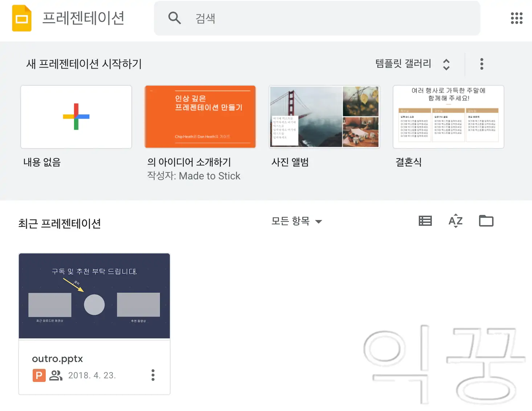The height and width of the screenshot is (411, 532).
Task: Open the Google apps grid
Action: 516,18
